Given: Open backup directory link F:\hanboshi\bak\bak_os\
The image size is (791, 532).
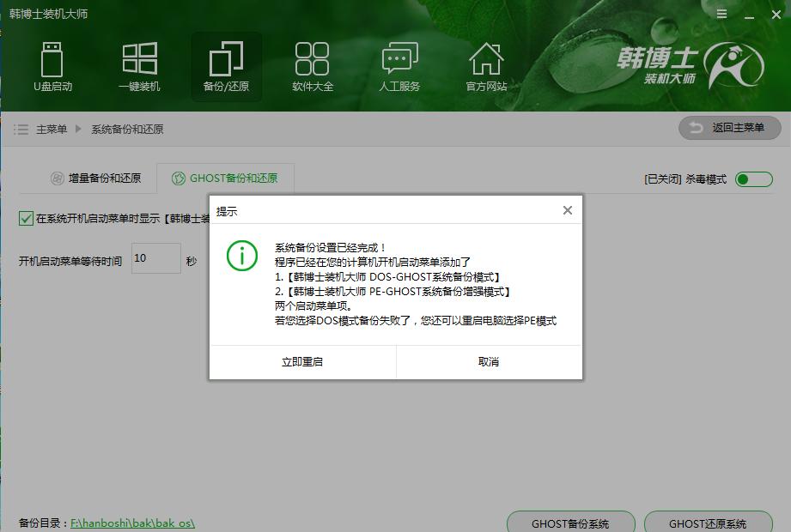Looking at the screenshot, I should click(x=132, y=523).
